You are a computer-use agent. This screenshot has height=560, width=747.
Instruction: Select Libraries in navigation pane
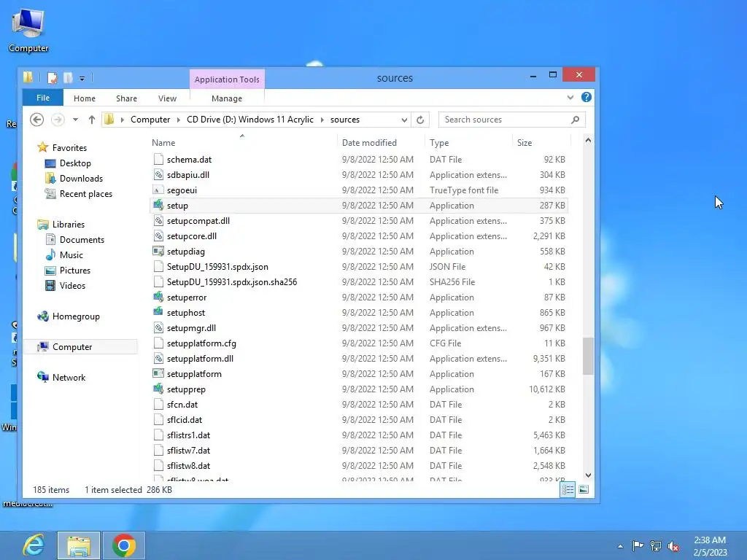(68, 225)
